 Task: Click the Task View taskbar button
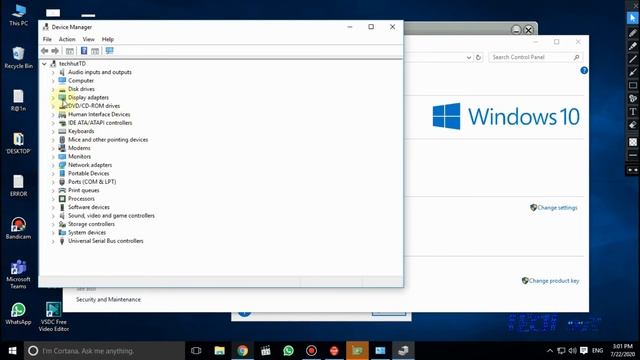(196, 351)
